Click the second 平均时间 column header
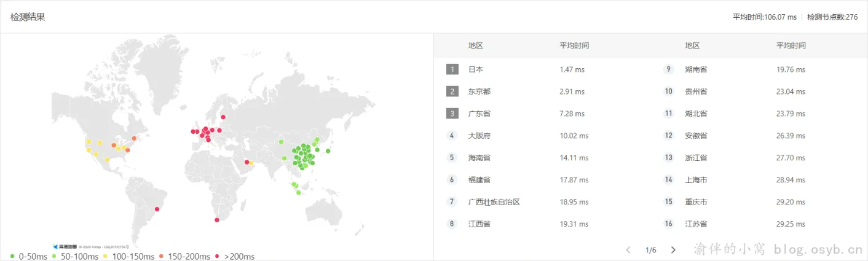The image size is (868, 261). (791, 45)
